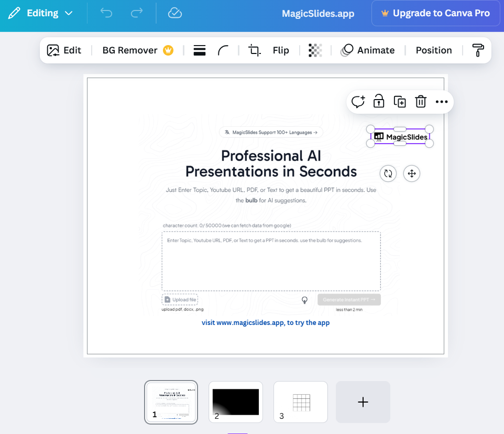Click the pencil Editing icon
Screen dimensions: 504x434
[14, 13]
